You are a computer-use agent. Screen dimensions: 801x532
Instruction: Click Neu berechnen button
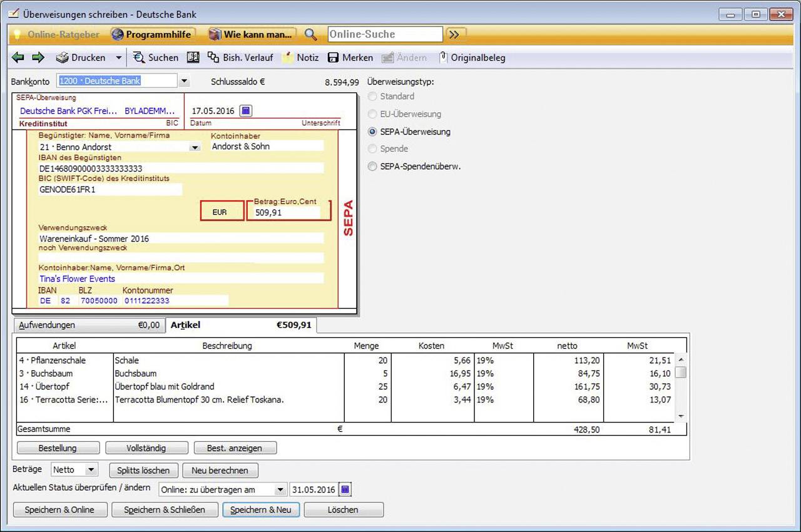click(220, 470)
